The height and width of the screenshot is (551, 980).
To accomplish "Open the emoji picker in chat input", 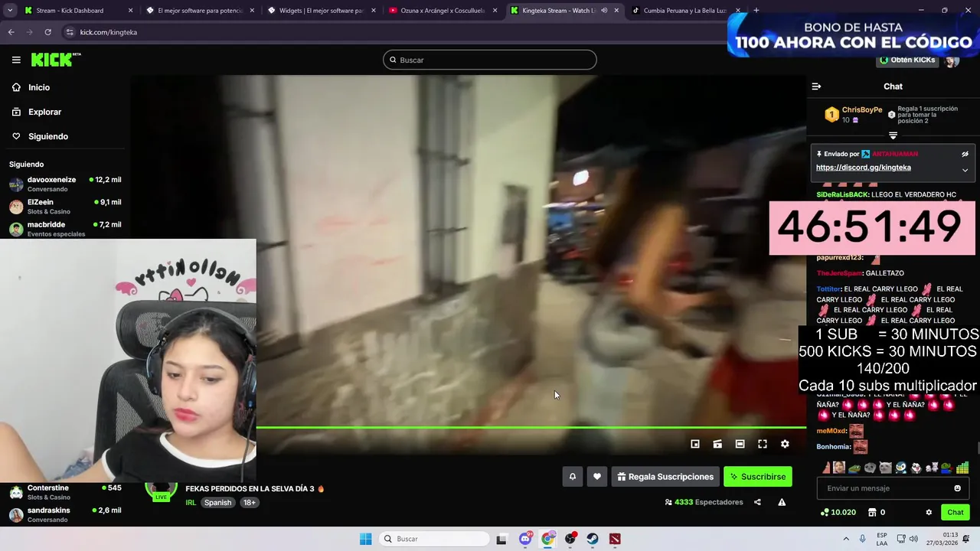I will (x=957, y=488).
